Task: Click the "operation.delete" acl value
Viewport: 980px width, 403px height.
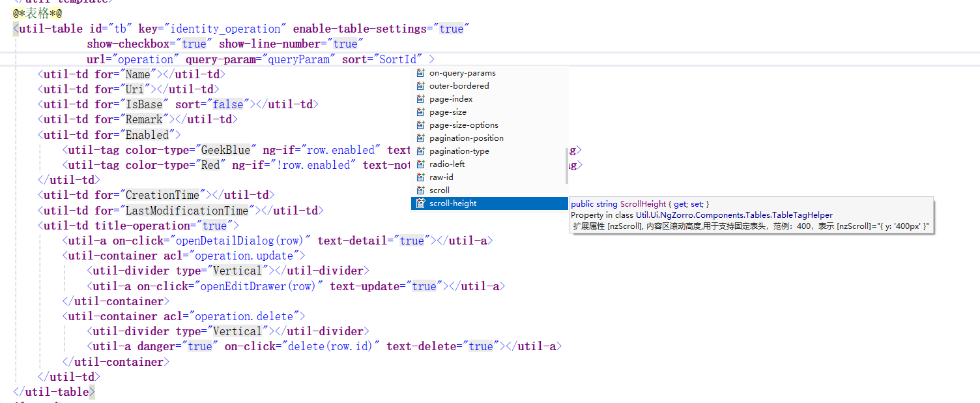Action: [247, 316]
